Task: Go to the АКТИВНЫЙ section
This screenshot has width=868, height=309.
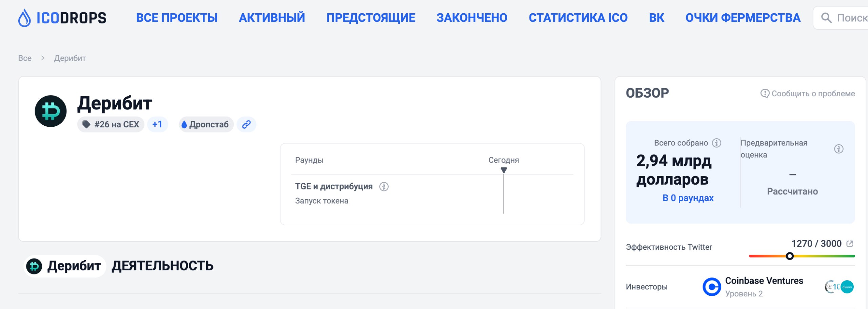Action: pos(272,18)
